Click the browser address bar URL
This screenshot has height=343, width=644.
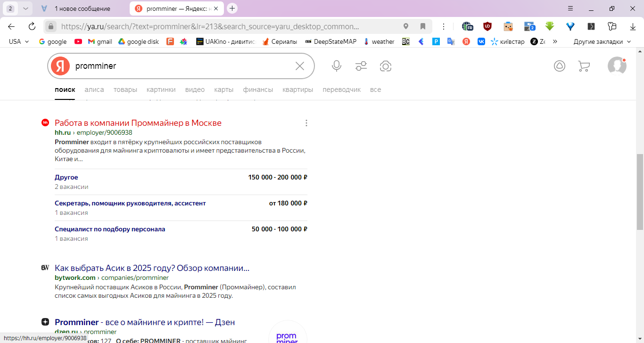[210, 26]
